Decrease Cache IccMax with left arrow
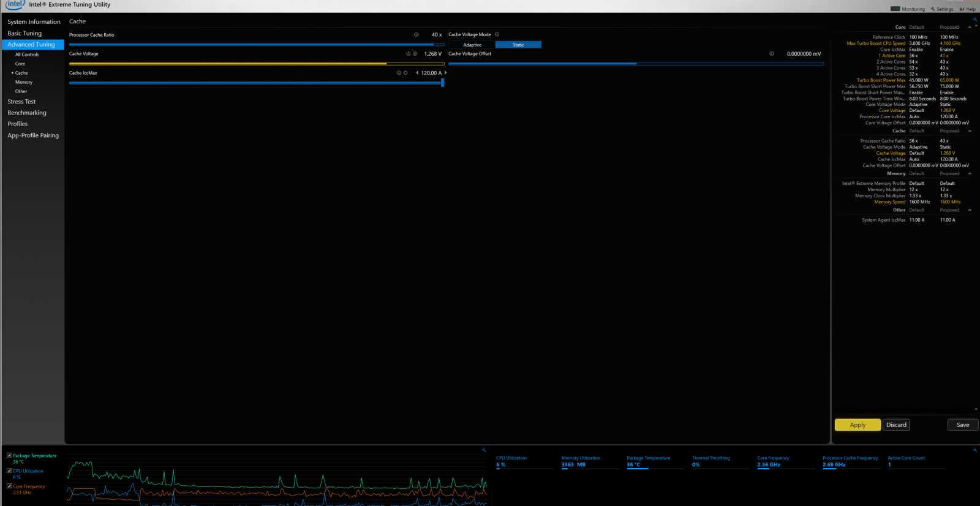The height and width of the screenshot is (506, 980). tap(417, 73)
